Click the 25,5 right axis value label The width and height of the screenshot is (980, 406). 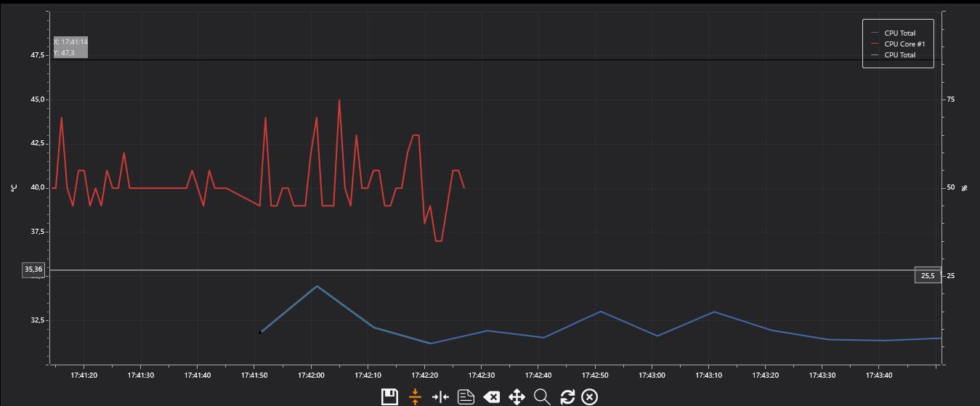pos(927,276)
